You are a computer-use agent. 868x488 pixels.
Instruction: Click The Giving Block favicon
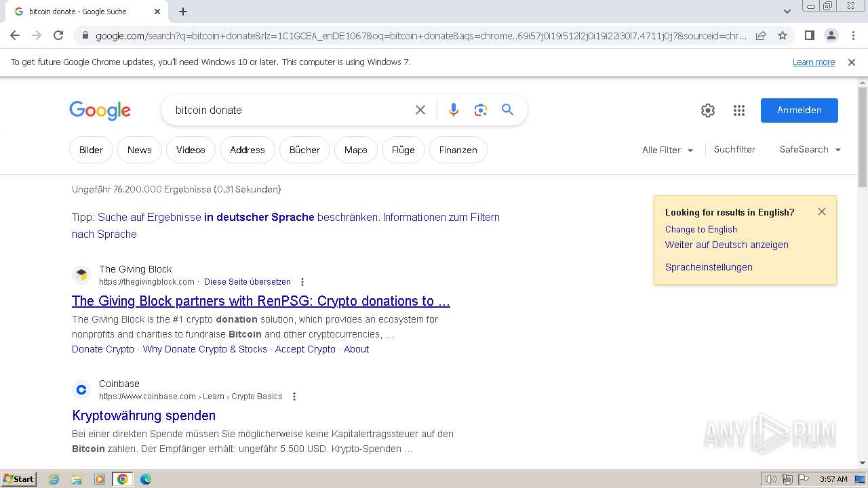click(x=81, y=274)
